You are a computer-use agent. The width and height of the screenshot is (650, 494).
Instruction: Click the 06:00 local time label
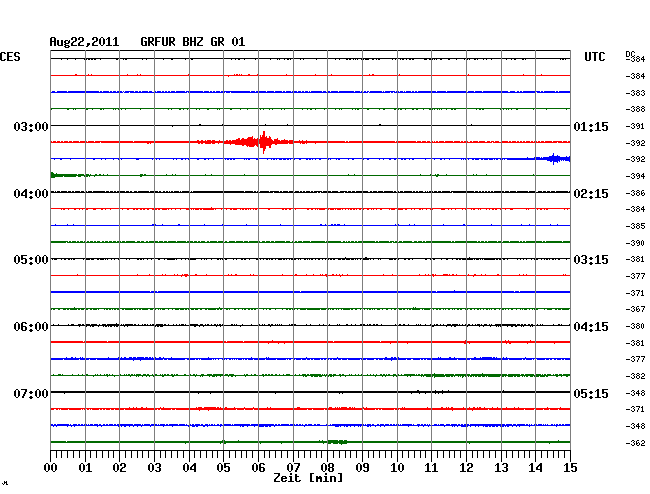tap(31, 327)
